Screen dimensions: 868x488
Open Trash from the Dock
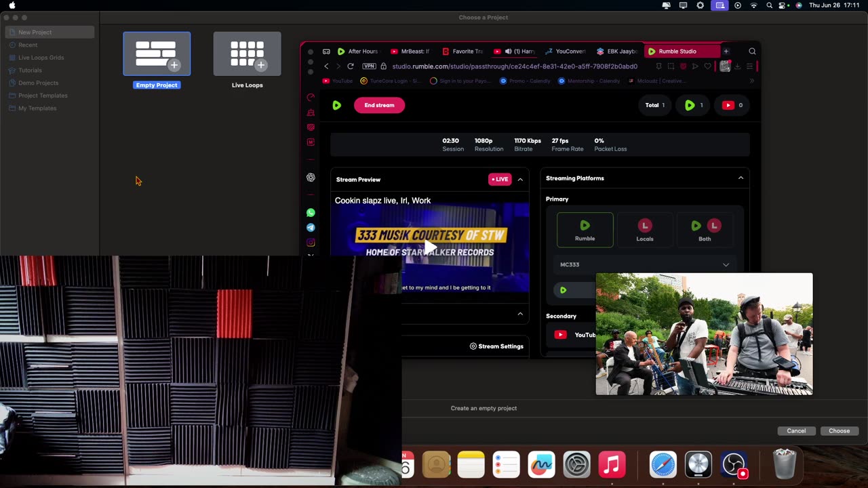pyautogui.click(x=785, y=464)
